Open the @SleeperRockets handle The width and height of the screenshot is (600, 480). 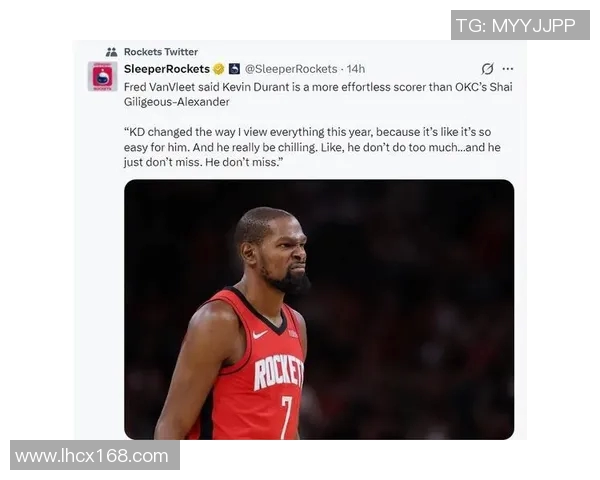coord(291,69)
